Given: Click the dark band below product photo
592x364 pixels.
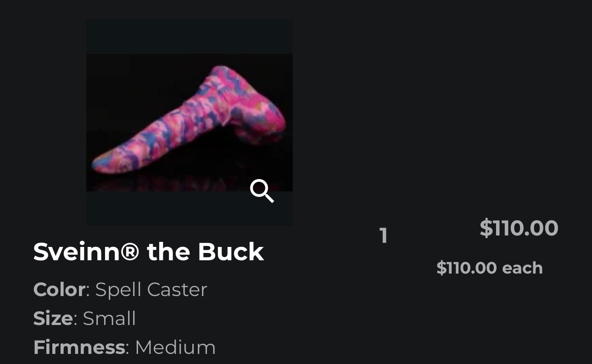Looking at the screenshot, I should pos(189,208).
